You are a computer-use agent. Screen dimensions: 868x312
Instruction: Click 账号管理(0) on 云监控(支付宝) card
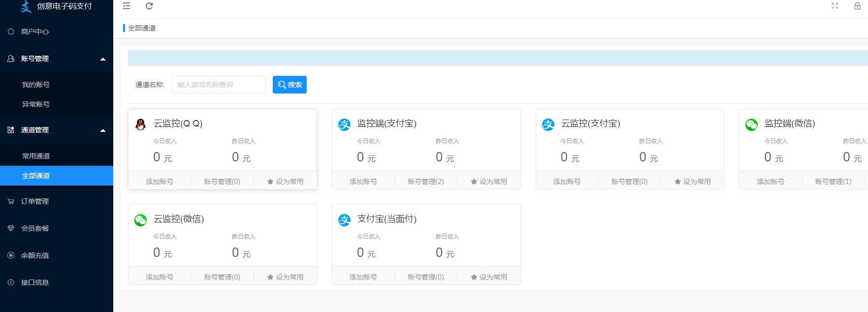(630, 182)
